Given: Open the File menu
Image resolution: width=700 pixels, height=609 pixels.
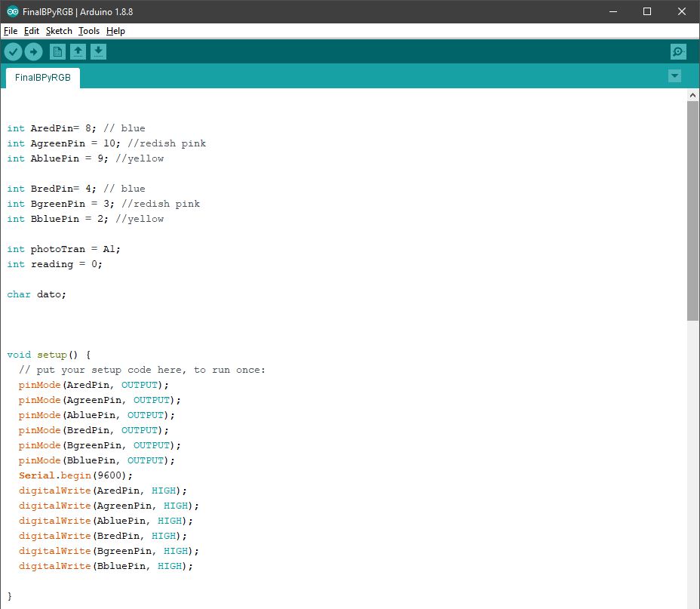Looking at the screenshot, I should point(11,31).
